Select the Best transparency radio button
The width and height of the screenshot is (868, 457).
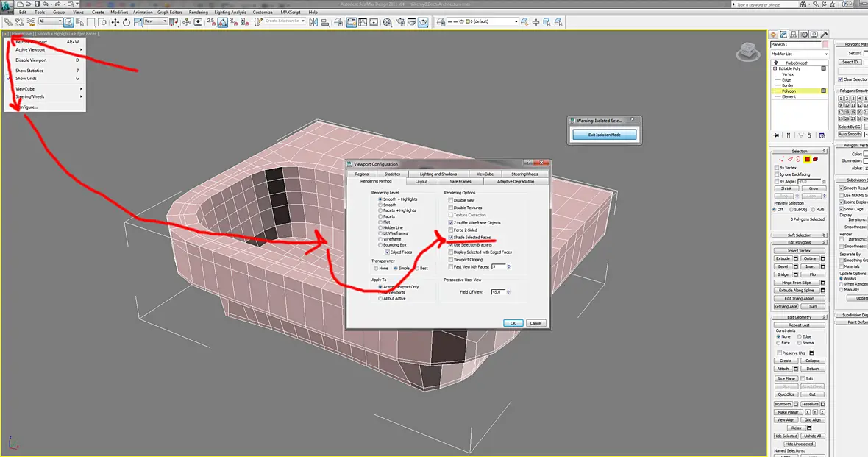pyautogui.click(x=417, y=268)
